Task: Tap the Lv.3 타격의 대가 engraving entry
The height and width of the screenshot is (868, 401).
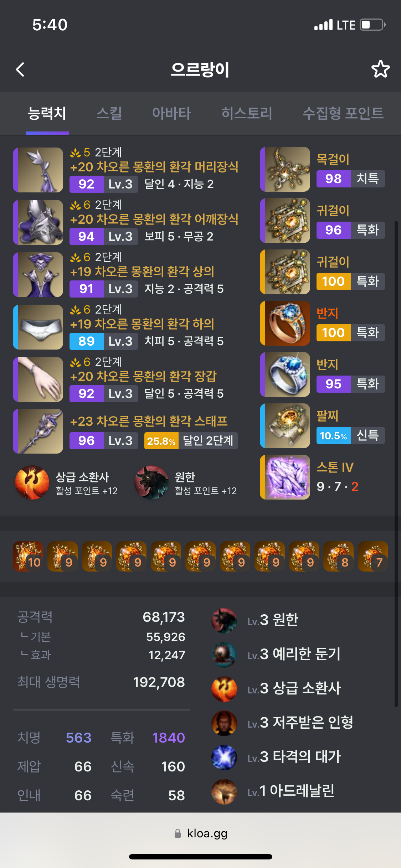Action: point(277,757)
